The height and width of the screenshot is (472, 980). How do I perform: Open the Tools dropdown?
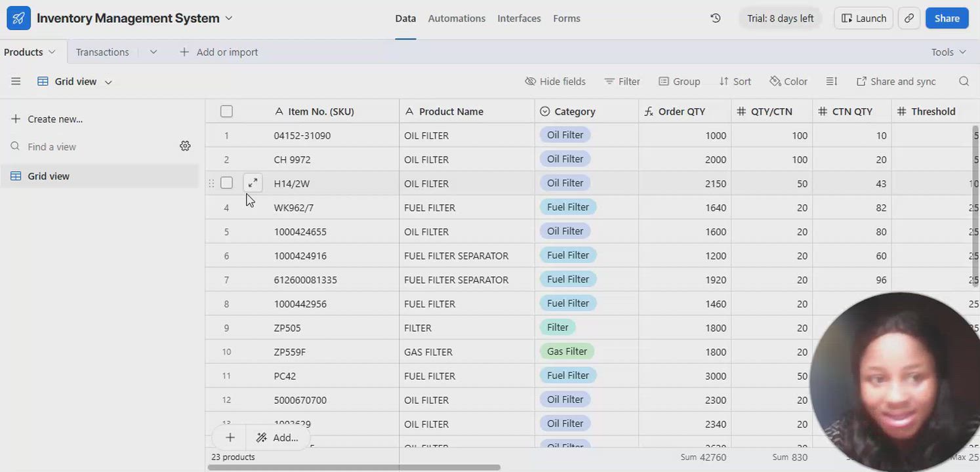coord(949,52)
